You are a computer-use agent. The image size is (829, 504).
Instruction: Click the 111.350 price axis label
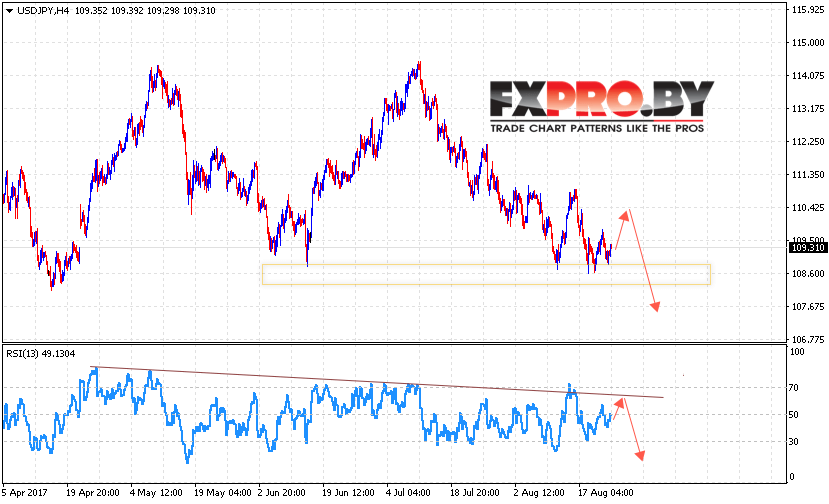click(808, 175)
